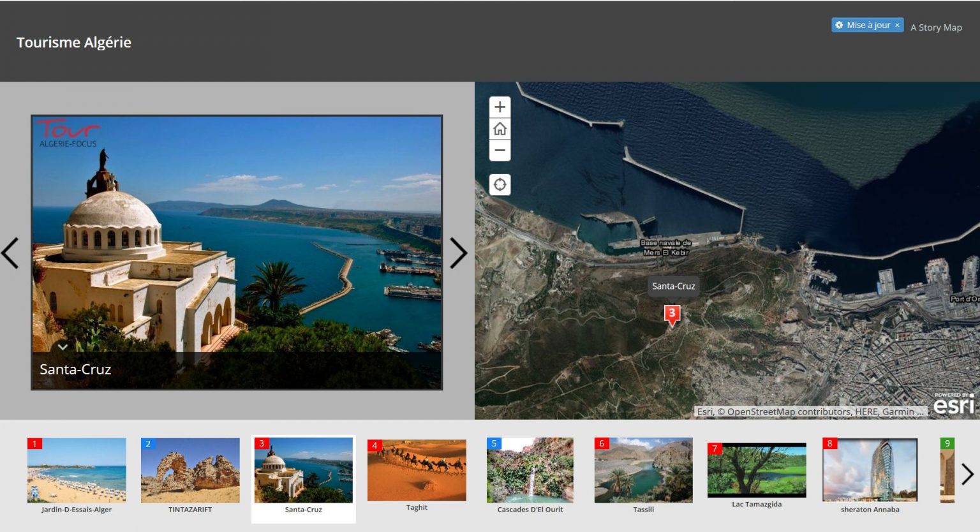Open the Cascades D'El Ourit thumbnail
Image resolution: width=980 pixels, height=532 pixels.
pyautogui.click(x=530, y=471)
